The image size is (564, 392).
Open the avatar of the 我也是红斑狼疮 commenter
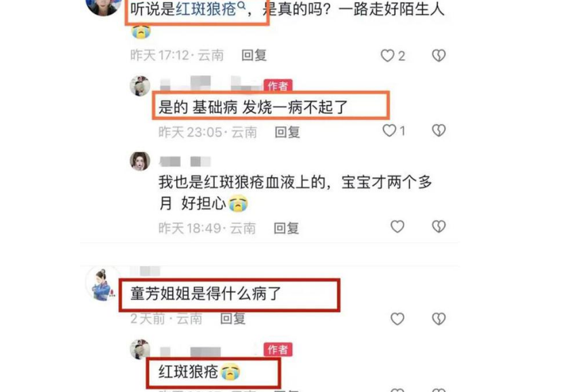[x=140, y=161]
